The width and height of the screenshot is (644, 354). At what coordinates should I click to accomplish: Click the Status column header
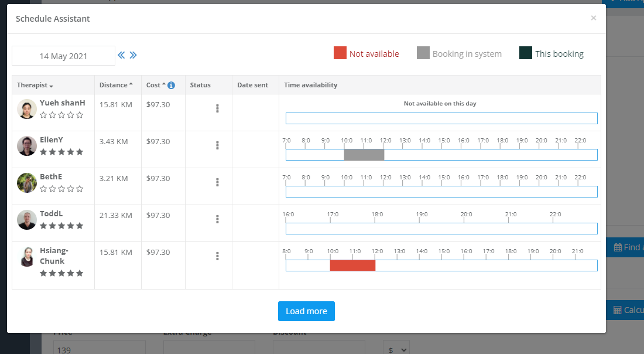[200, 85]
